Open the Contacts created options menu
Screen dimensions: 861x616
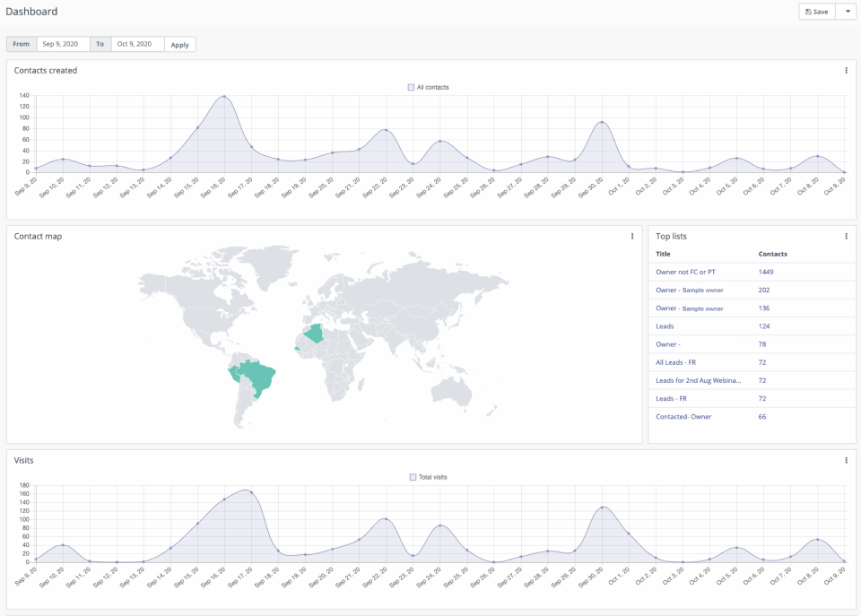point(846,70)
